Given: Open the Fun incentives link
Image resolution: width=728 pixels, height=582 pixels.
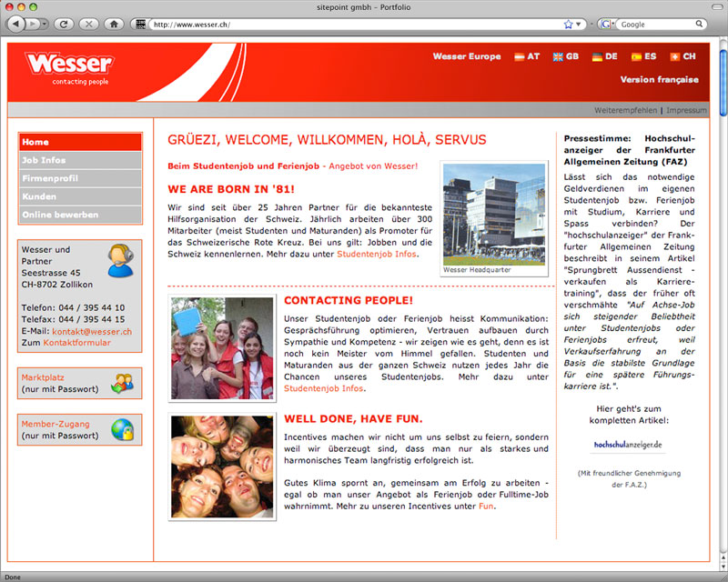Looking at the screenshot, I should [486, 506].
